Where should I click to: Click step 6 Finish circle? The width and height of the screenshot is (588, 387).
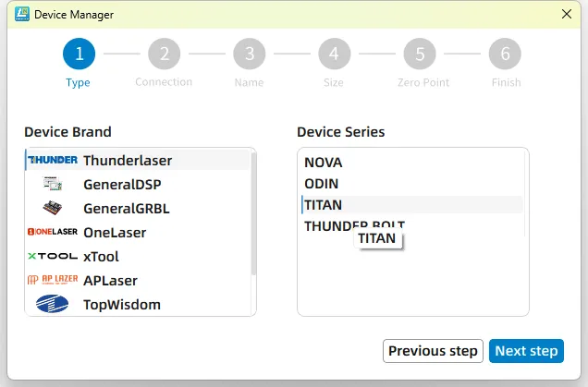click(x=505, y=54)
